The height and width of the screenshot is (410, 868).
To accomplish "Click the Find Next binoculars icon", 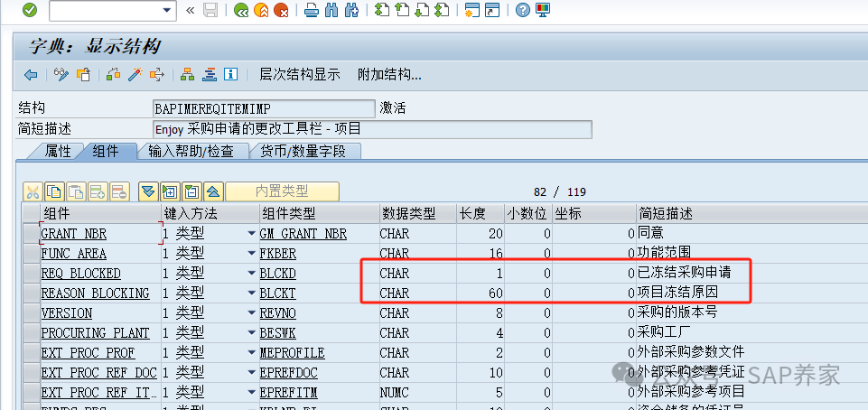I will pyautogui.click(x=351, y=10).
